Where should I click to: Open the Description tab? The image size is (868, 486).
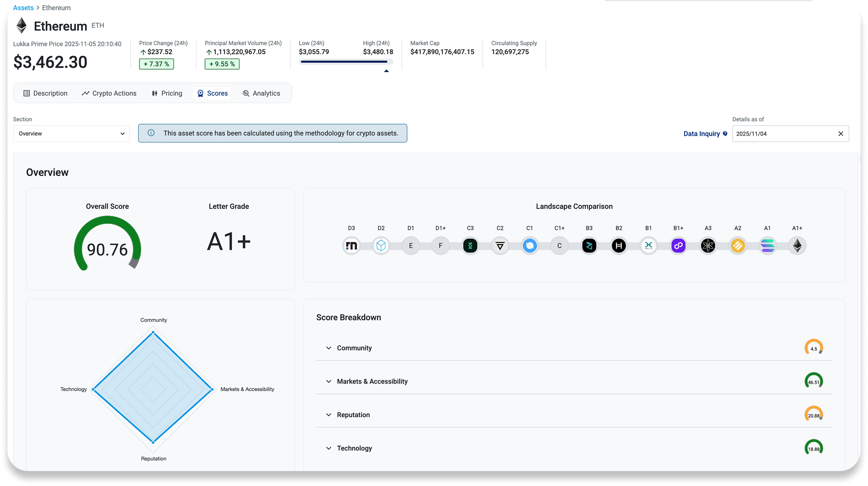click(x=45, y=93)
